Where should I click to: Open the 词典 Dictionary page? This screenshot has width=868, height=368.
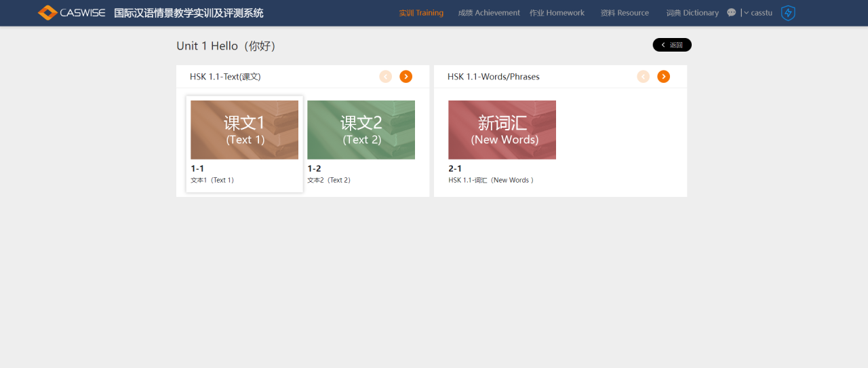pos(692,13)
